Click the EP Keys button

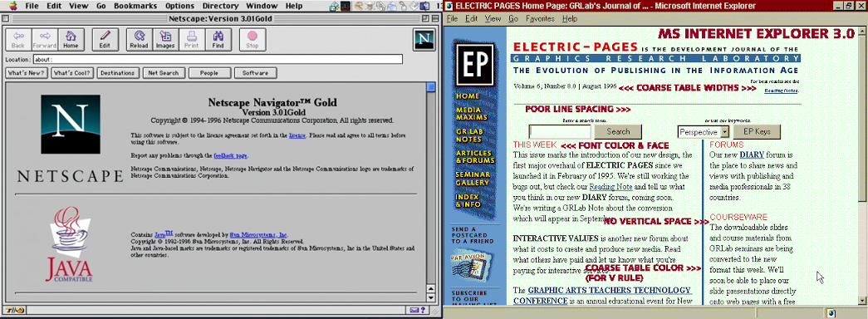757,132
